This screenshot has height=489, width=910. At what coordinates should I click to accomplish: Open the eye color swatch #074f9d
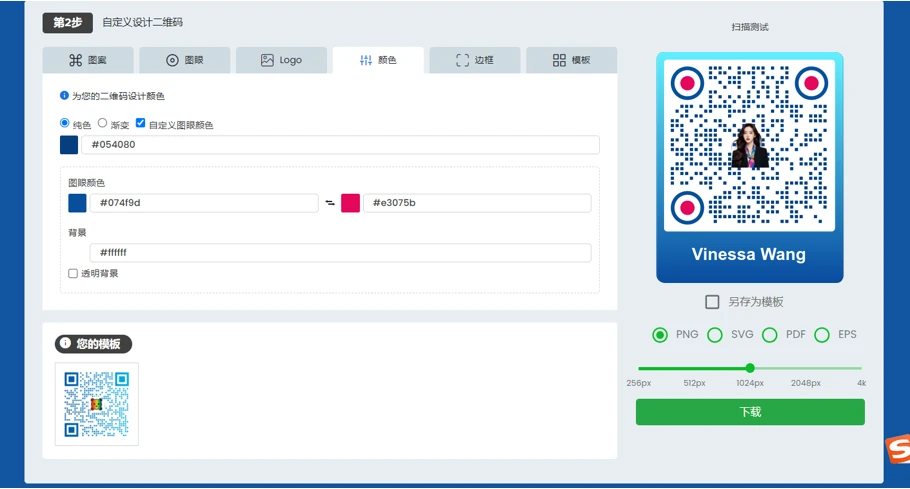point(77,203)
